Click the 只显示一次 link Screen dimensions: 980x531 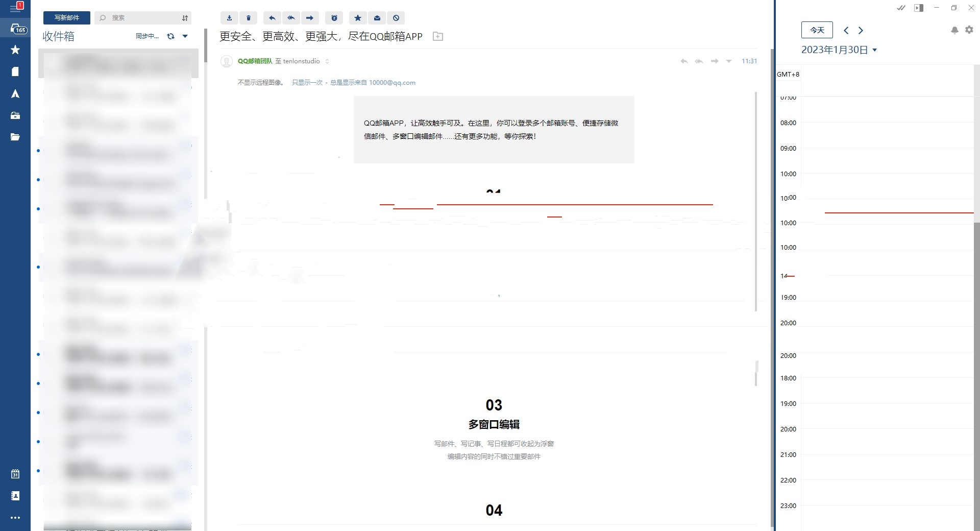307,83
